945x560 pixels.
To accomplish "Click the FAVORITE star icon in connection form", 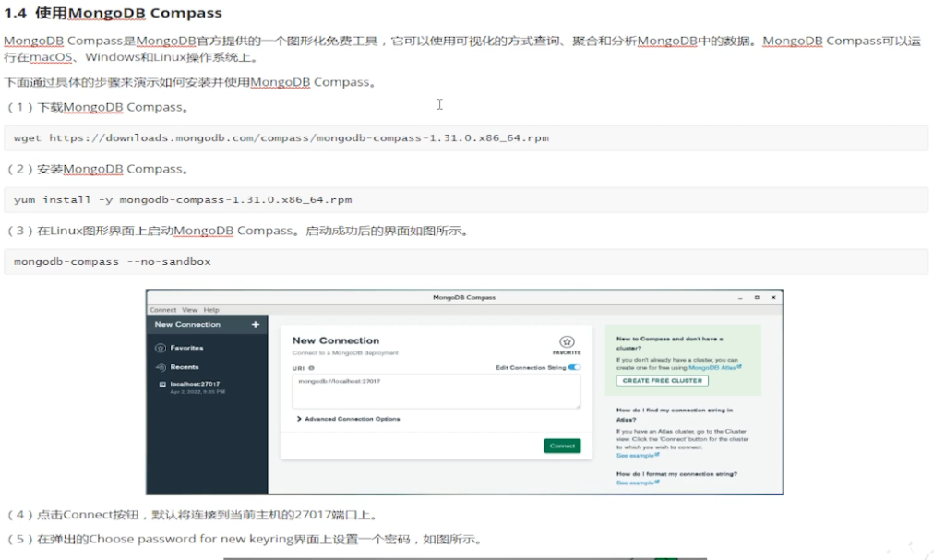I will pyautogui.click(x=567, y=341).
